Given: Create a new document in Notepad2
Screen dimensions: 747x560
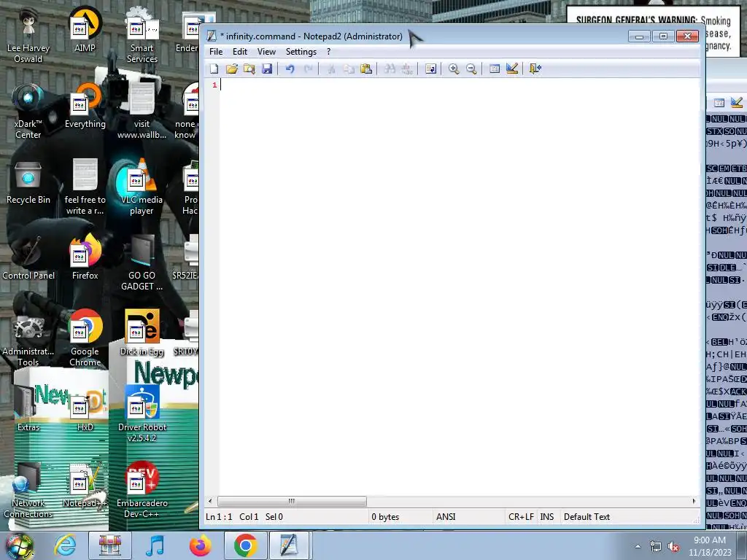Looking at the screenshot, I should (x=214, y=69).
